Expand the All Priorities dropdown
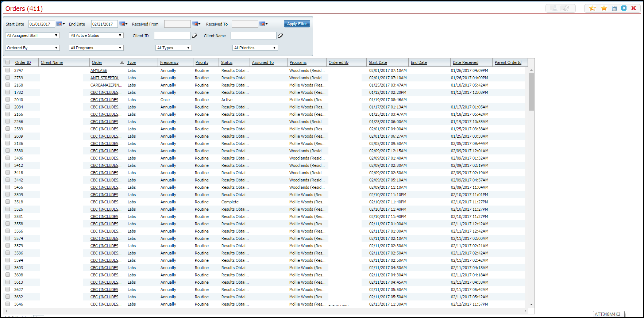Screen dimensions: 644x318 coord(255,48)
